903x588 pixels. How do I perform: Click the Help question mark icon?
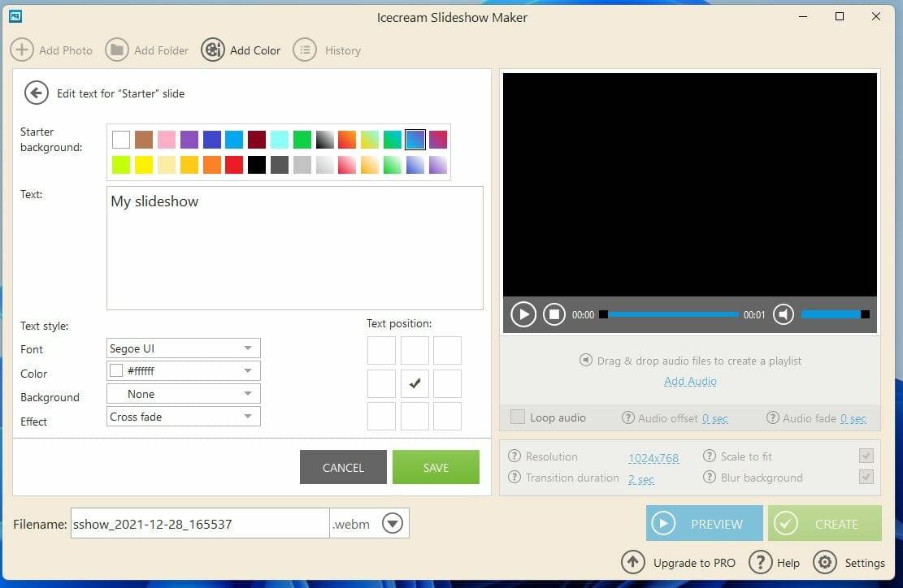(760, 562)
